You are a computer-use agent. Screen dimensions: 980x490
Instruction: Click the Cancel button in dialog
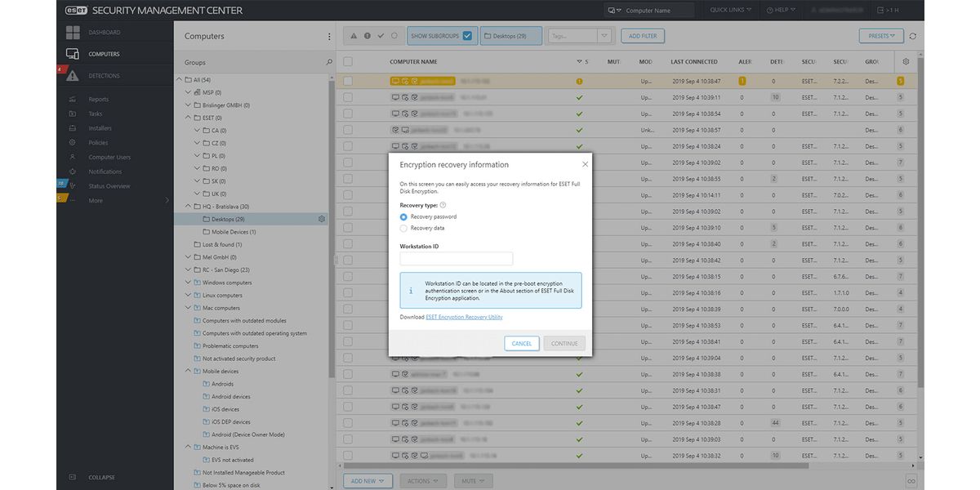point(522,343)
